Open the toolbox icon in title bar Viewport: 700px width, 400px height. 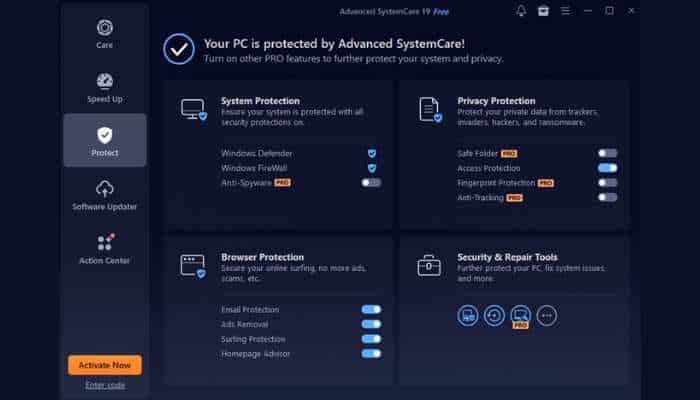(543, 11)
